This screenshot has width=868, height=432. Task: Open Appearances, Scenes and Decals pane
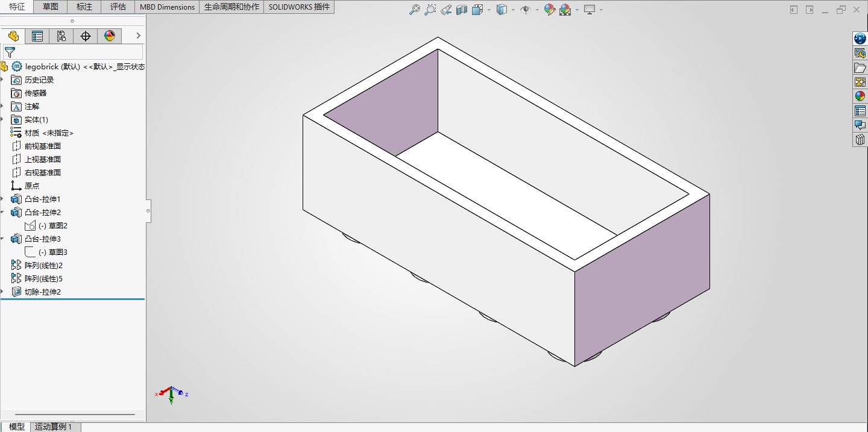coord(860,96)
